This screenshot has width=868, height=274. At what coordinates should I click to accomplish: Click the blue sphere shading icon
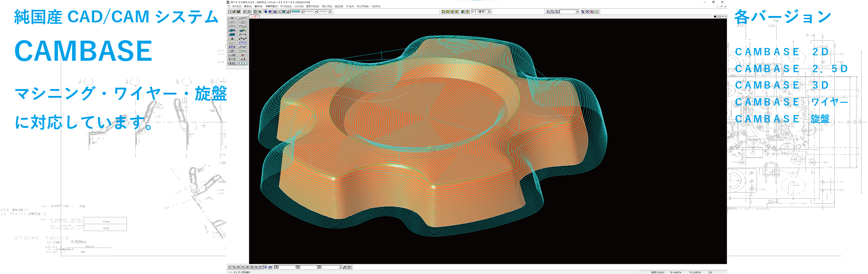(x=266, y=11)
